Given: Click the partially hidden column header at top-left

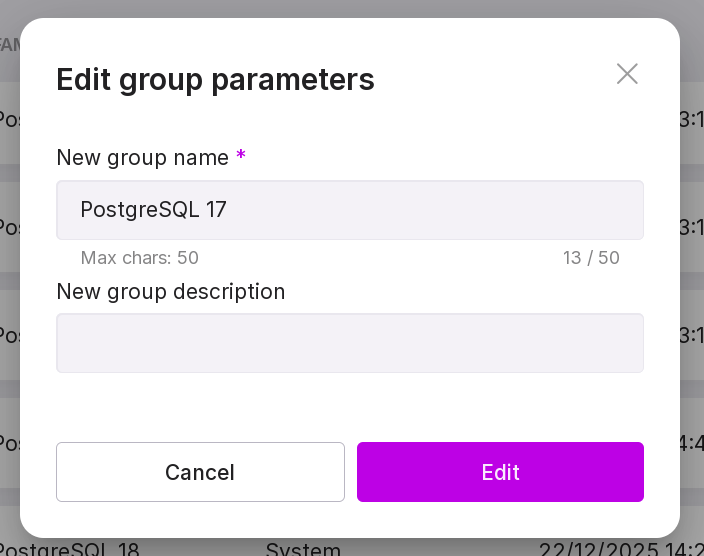Looking at the screenshot, I should (x=9, y=45).
